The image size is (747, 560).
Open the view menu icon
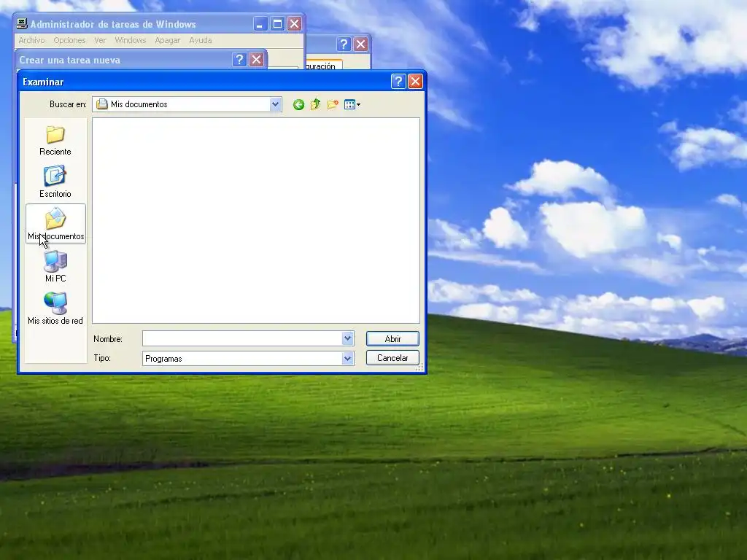[352, 104]
